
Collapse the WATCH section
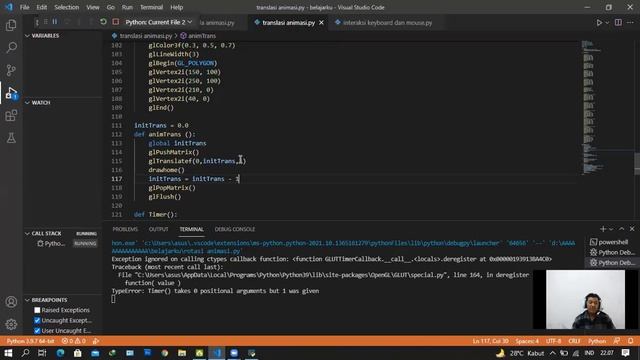(63, 102)
